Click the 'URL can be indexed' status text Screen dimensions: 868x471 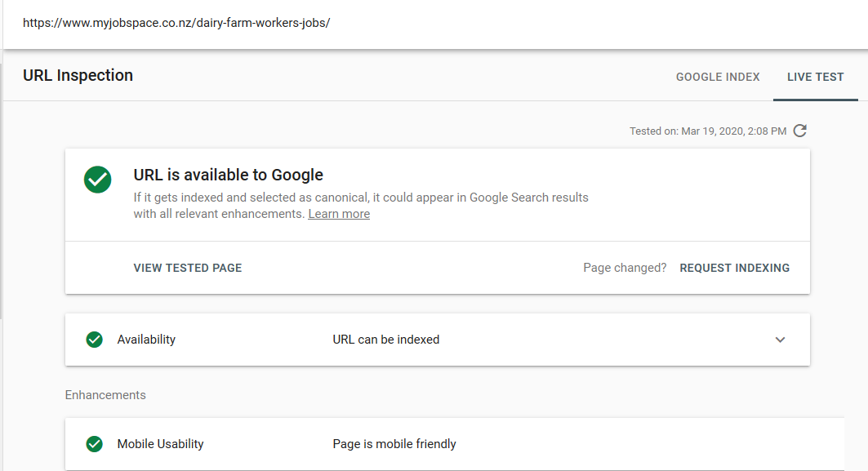[386, 340]
